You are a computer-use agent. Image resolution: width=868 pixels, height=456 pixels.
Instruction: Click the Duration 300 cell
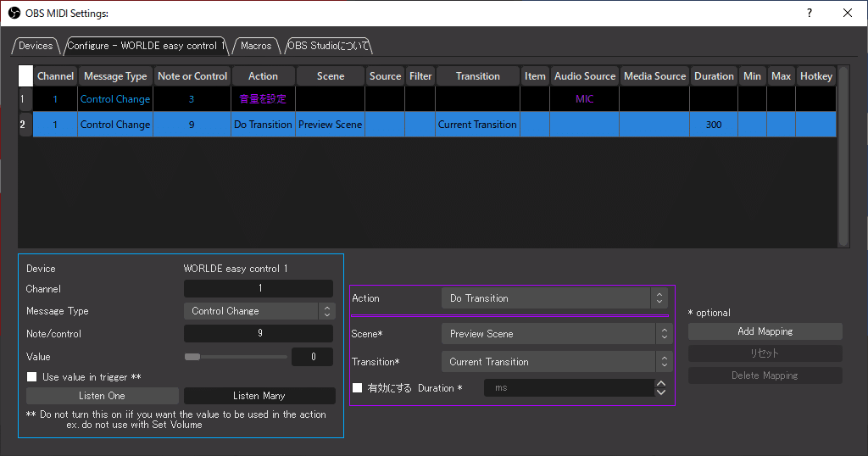coord(714,125)
